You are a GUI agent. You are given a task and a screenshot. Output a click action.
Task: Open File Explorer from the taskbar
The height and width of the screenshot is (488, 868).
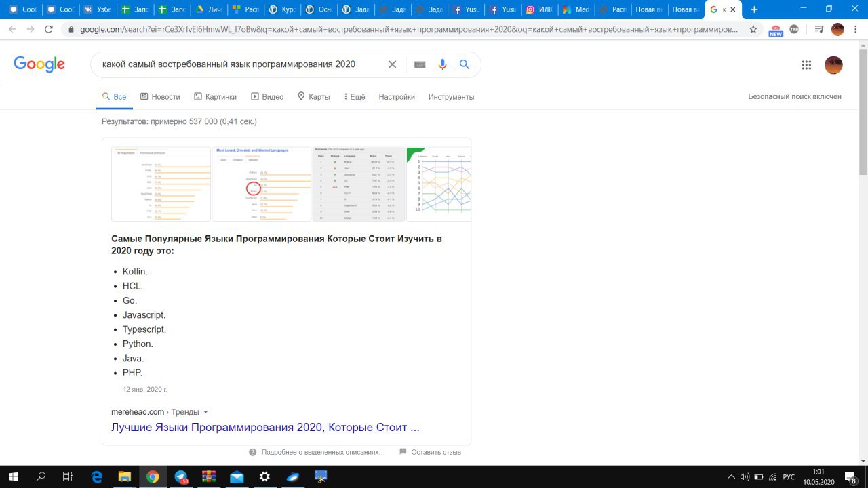[x=125, y=476]
